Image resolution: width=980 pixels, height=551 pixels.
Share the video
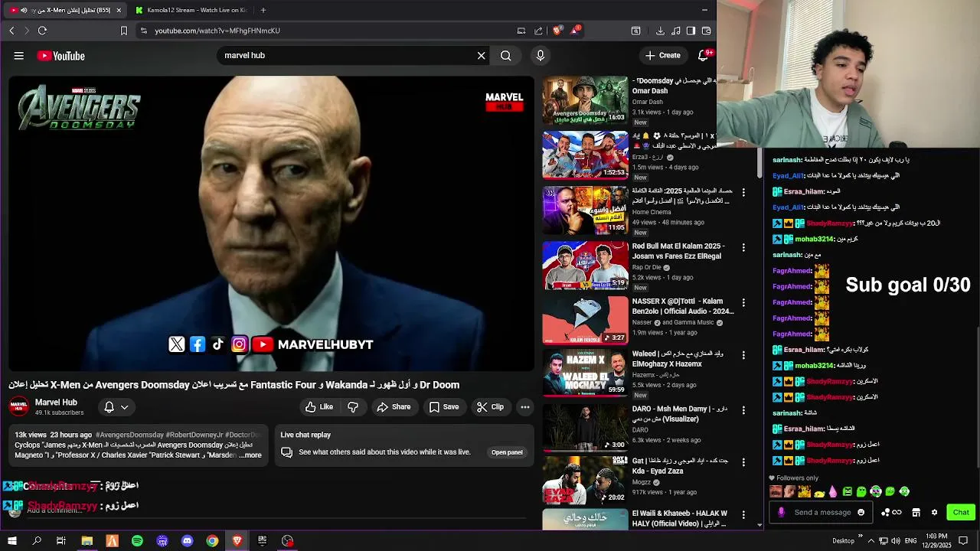point(394,407)
